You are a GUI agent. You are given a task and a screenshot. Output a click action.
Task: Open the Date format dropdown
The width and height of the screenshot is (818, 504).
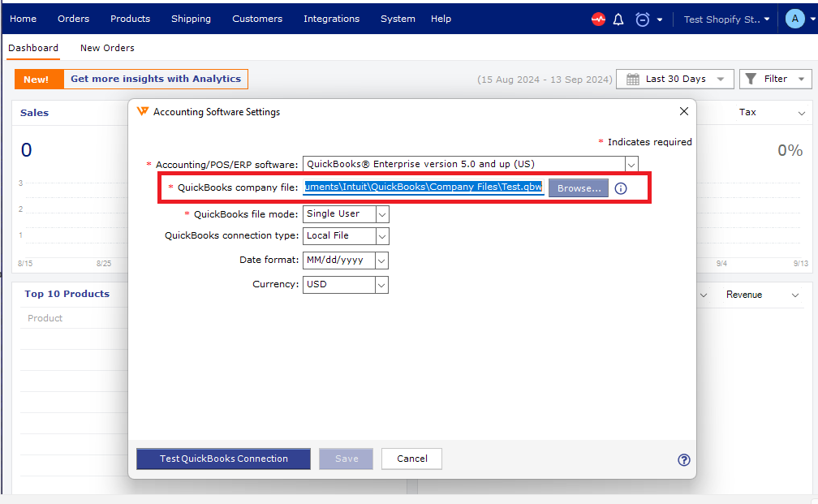pos(346,260)
